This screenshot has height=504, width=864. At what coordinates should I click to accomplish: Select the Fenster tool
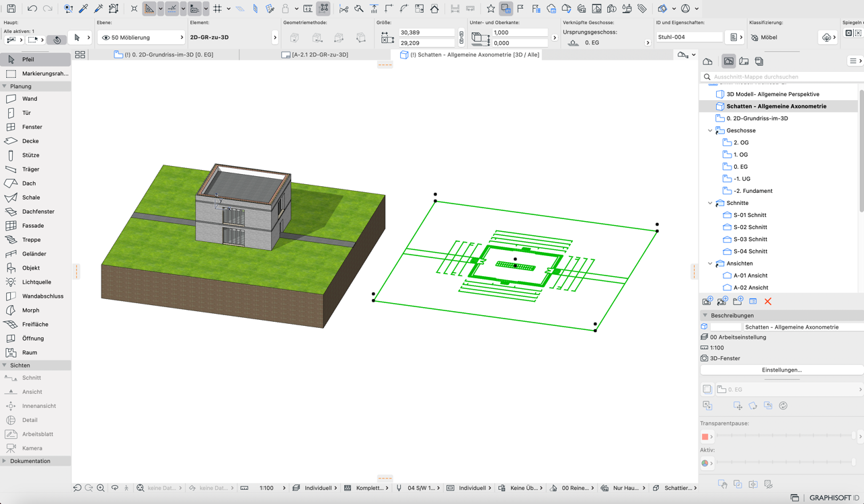click(36, 127)
